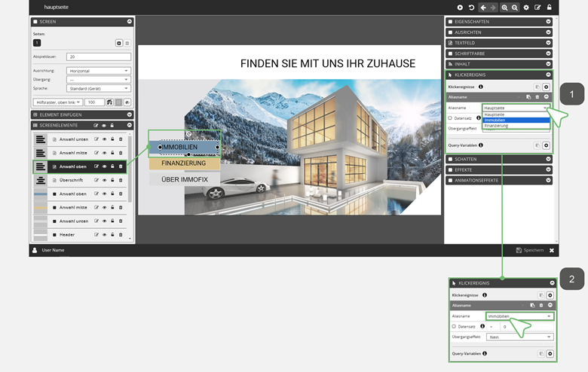The height and width of the screenshot is (372, 588).
Task: Click the 'ÜBER IMMOFIX' button on canvas
Action: coord(185,179)
